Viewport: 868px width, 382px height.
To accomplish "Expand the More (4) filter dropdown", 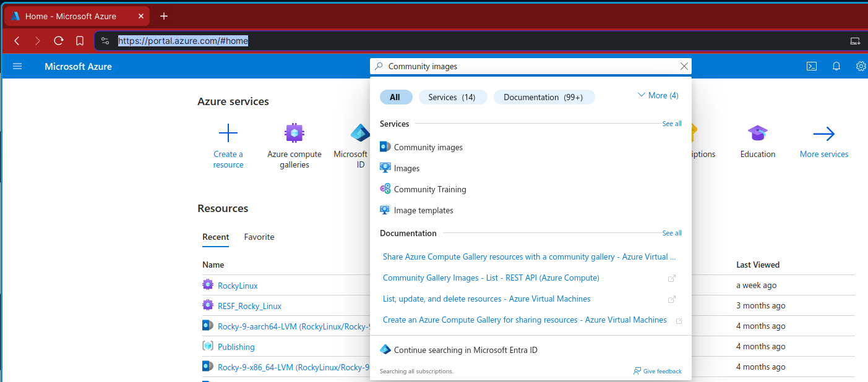I will pos(658,95).
